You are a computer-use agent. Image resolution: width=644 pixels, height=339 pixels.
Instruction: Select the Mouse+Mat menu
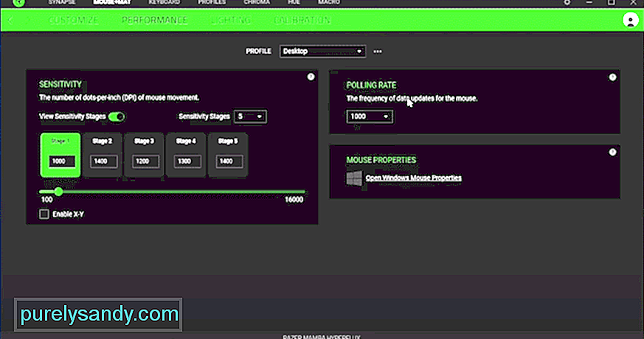point(111,2)
